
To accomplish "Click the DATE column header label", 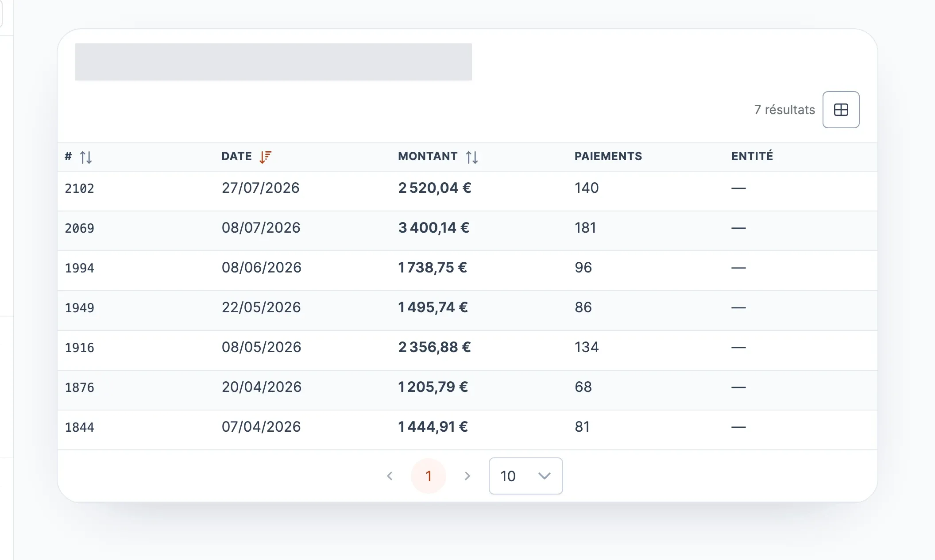I will click(x=236, y=156).
